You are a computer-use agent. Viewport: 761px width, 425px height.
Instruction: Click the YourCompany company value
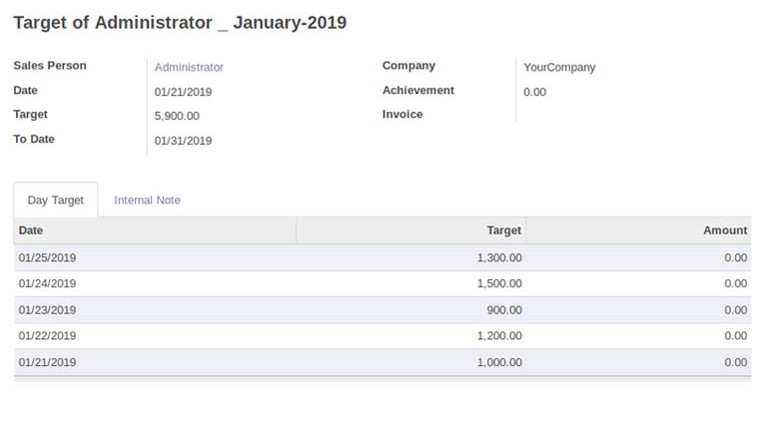(x=559, y=67)
